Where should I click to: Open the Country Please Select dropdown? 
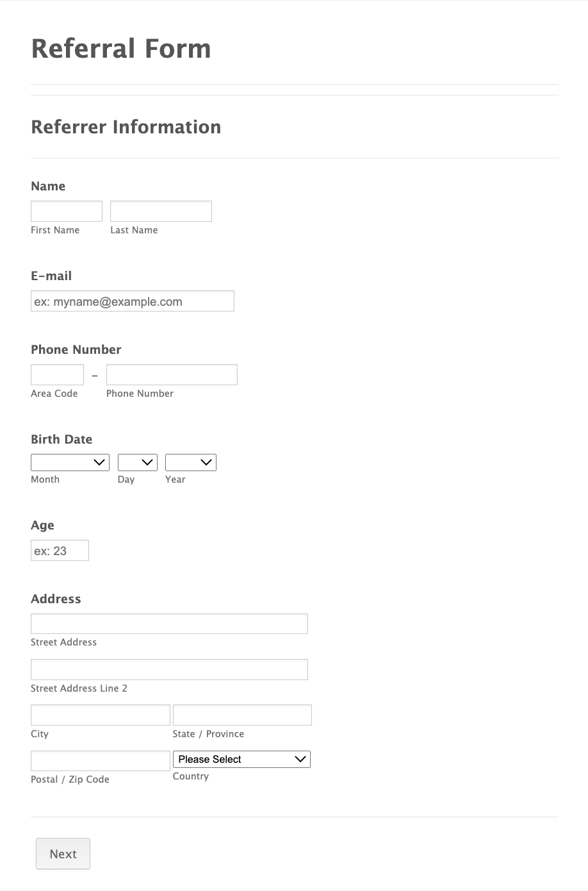coord(241,760)
